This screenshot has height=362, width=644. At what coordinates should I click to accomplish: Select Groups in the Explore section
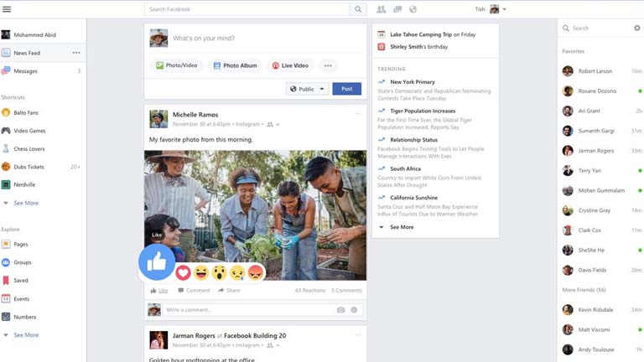[22, 262]
